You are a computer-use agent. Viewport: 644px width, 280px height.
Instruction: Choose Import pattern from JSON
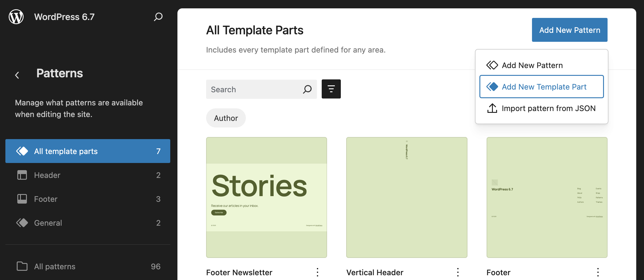[x=548, y=108]
